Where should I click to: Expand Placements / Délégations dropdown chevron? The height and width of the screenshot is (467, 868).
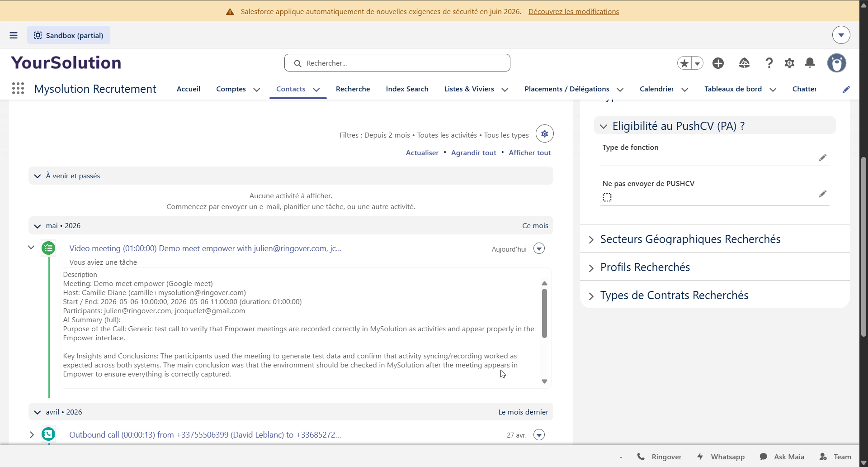click(620, 90)
